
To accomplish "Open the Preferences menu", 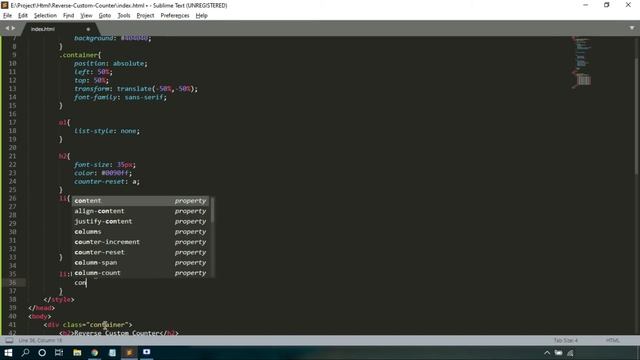I will point(175,16).
